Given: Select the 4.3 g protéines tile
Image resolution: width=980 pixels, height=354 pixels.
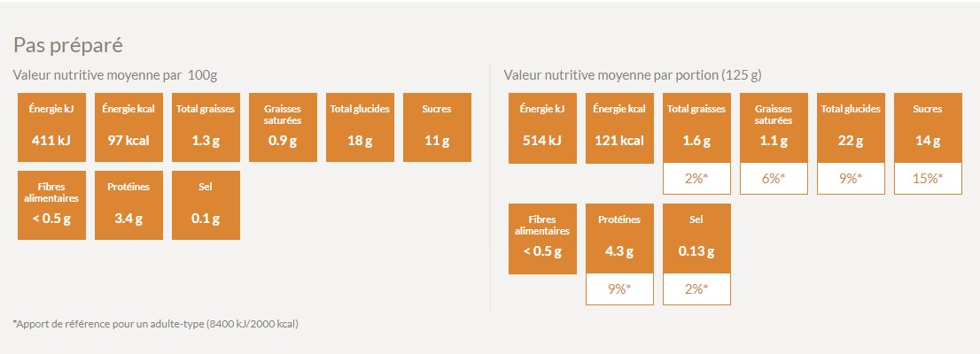Looking at the screenshot, I should click(618, 239).
